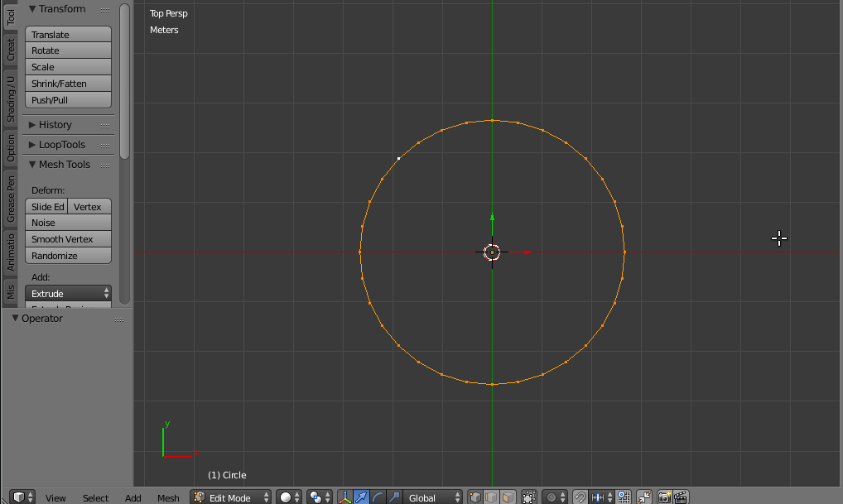Click the Rotate button

click(x=68, y=50)
